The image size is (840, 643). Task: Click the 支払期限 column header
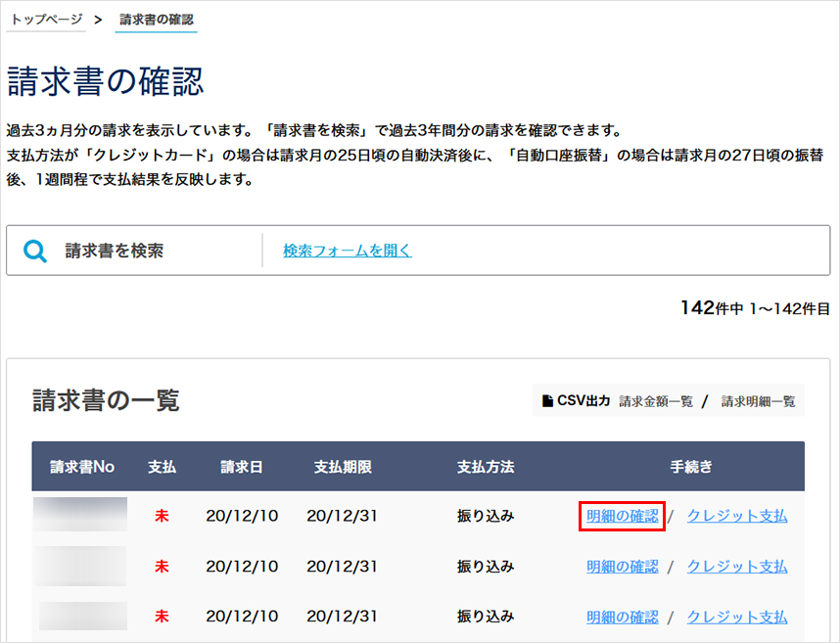pyautogui.click(x=343, y=467)
